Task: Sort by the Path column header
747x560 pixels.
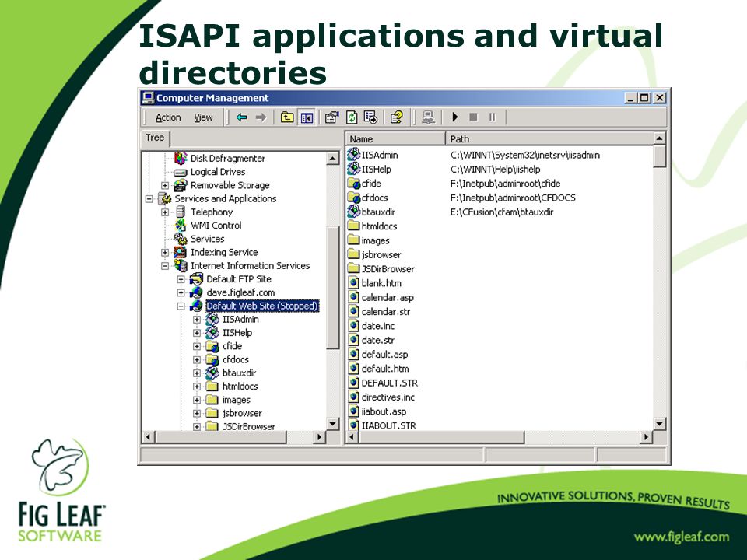Action: point(550,139)
